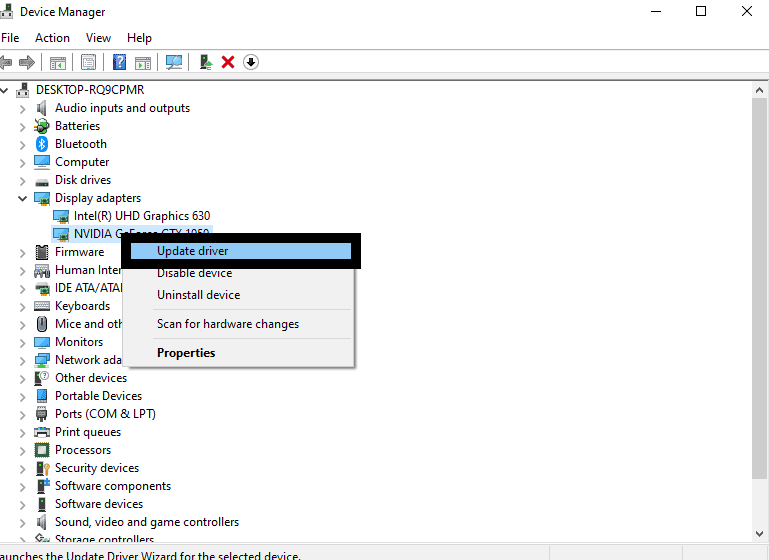
Task: Click the Mice category mouse icon
Action: (x=42, y=324)
